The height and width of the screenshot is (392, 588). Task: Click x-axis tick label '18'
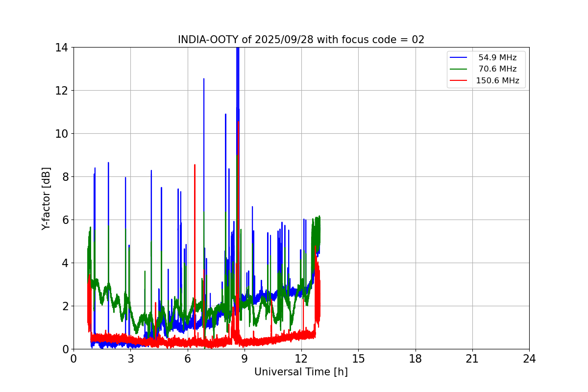pyautogui.click(x=415, y=359)
